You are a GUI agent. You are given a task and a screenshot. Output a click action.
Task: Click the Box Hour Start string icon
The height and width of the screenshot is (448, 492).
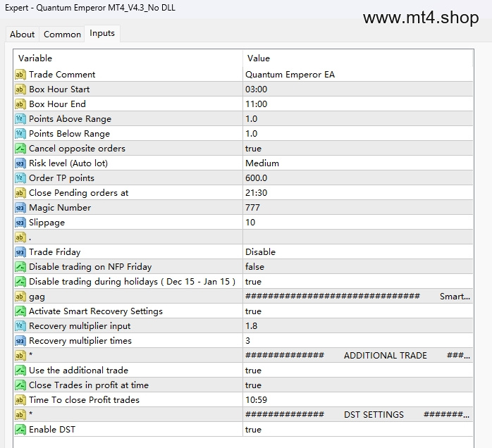coord(20,89)
